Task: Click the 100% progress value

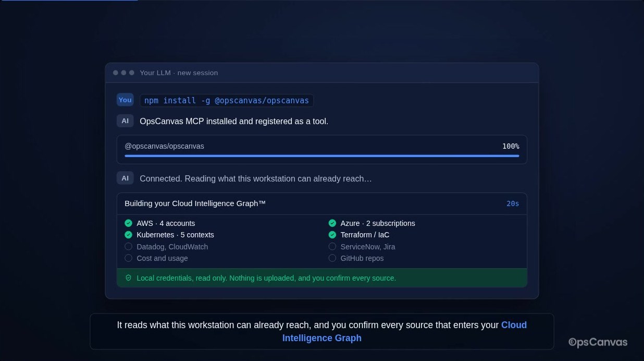Action: tap(511, 146)
